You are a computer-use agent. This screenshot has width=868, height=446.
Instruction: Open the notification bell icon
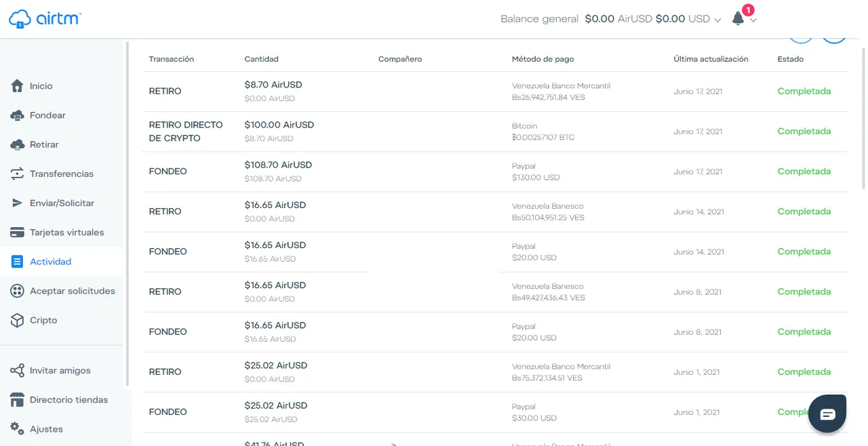coord(738,19)
